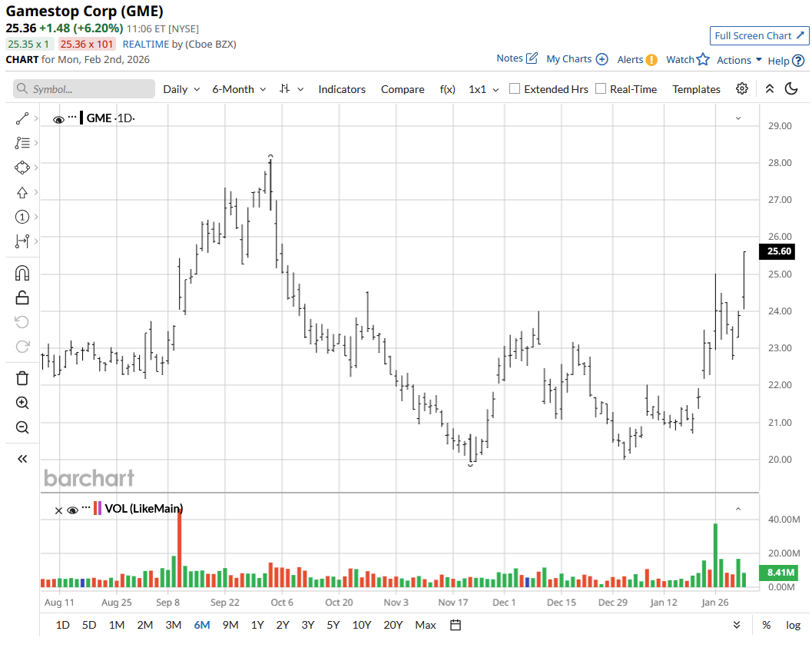The width and height of the screenshot is (812, 651).
Task: Click the GME series black color swatch
Action: click(x=82, y=118)
